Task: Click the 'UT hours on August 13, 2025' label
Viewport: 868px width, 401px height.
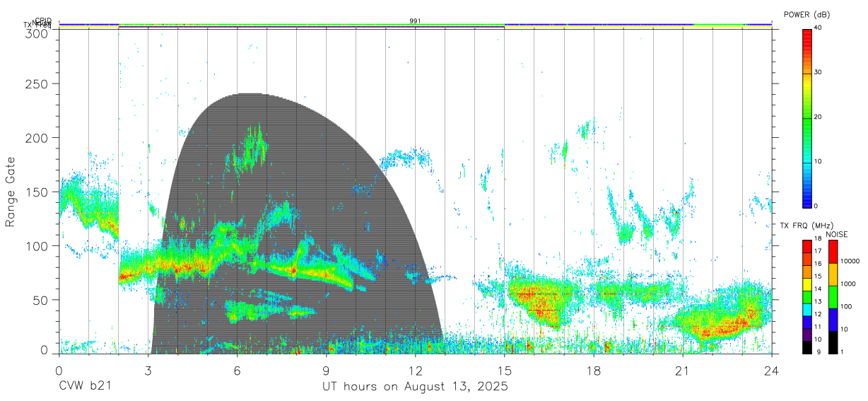Action: point(415,387)
